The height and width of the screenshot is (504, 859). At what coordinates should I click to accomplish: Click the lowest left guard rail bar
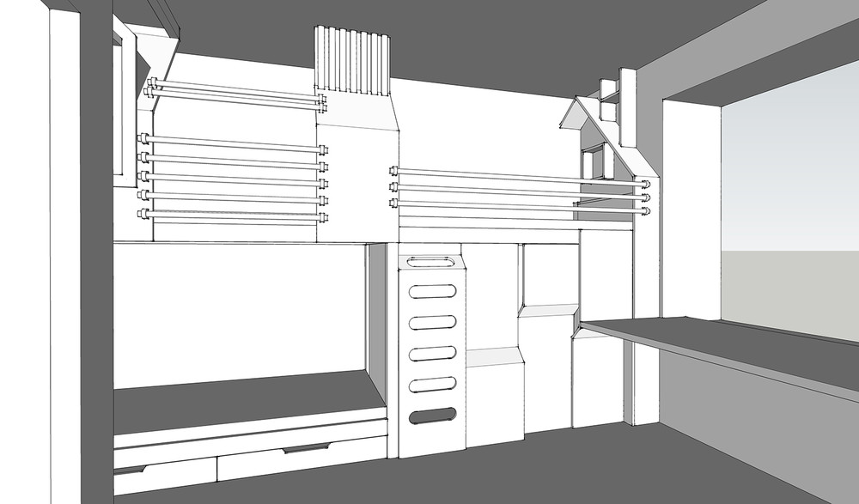[232, 216]
